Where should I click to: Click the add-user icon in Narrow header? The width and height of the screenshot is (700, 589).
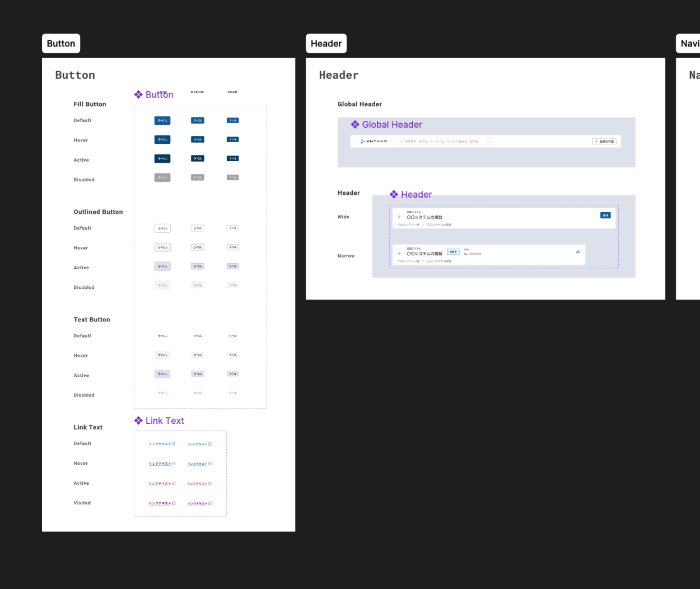coord(578,252)
